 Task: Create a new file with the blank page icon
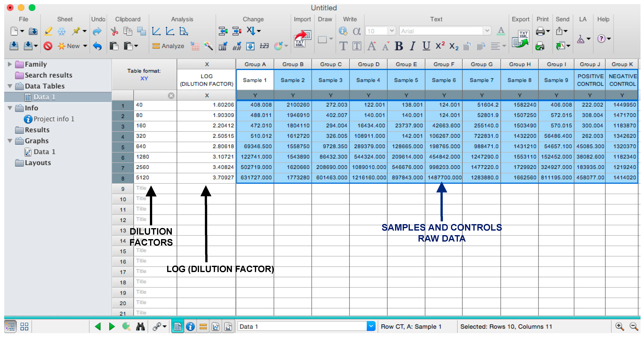[x=14, y=31]
